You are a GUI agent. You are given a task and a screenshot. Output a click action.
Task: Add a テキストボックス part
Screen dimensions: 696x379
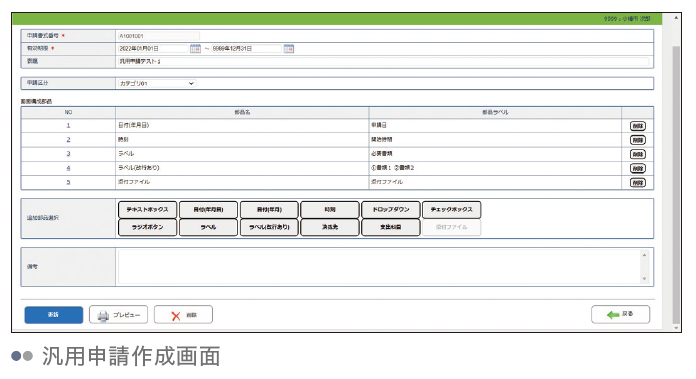(x=147, y=209)
